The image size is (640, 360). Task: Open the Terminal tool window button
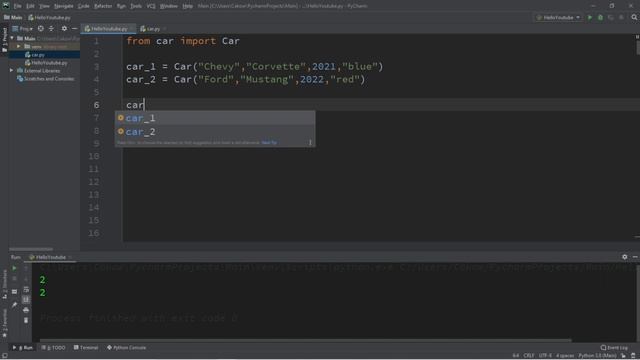coord(86,348)
